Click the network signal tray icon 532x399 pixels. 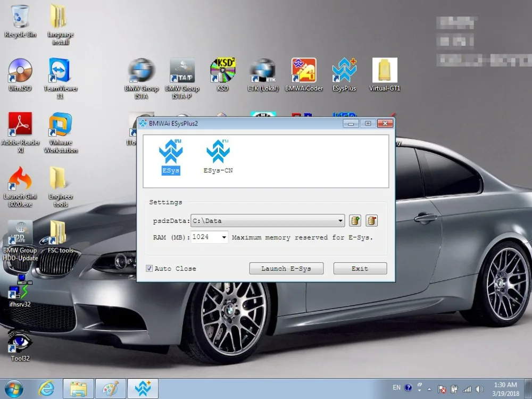click(x=467, y=389)
